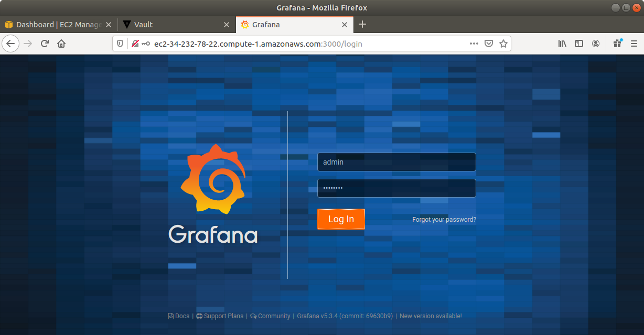
Task: Click the insecure connection lock icon
Action: point(135,44)
